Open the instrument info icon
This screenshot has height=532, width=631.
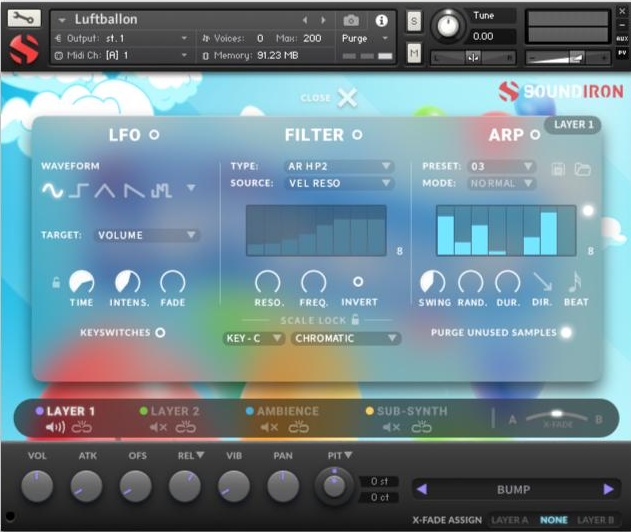[x=381, y=20]
